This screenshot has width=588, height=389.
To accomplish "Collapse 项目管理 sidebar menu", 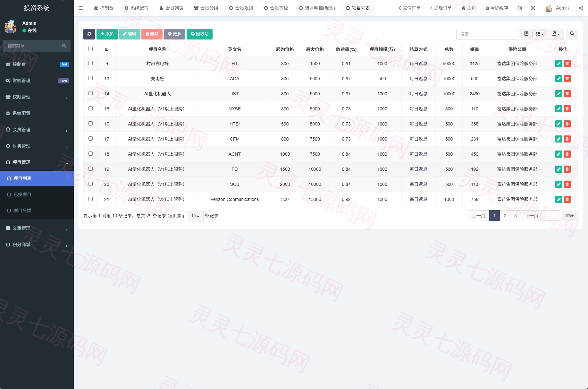I will 37,162.
